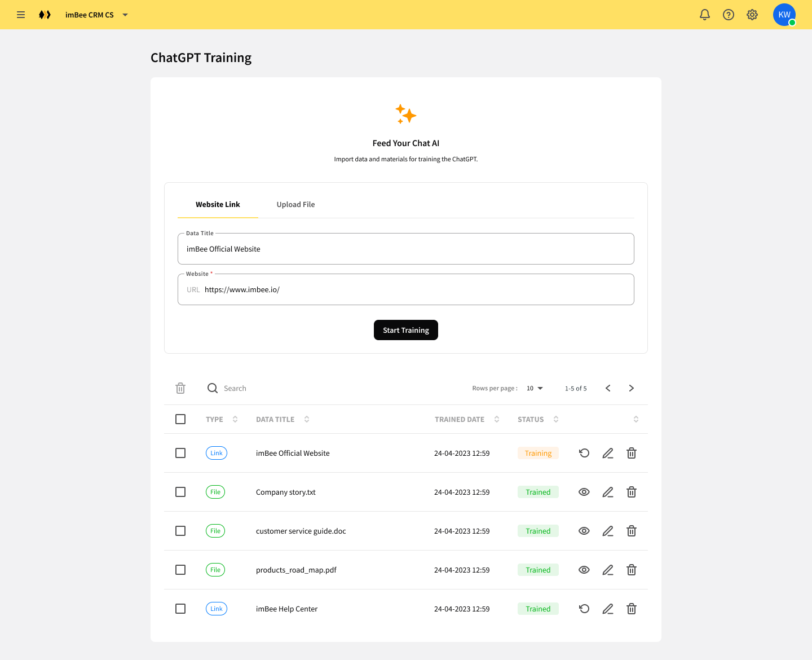The height and width of the screenshot is (660, 812).
Task: Open the hamburger navigation menu
Action: point(21,15)
